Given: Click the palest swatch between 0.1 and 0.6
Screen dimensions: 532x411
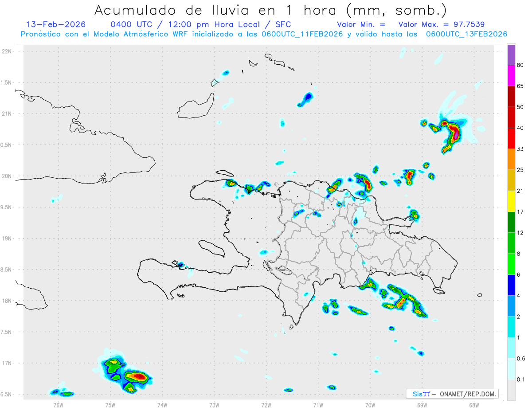Looking at the screenshot, I should point(511,368).
